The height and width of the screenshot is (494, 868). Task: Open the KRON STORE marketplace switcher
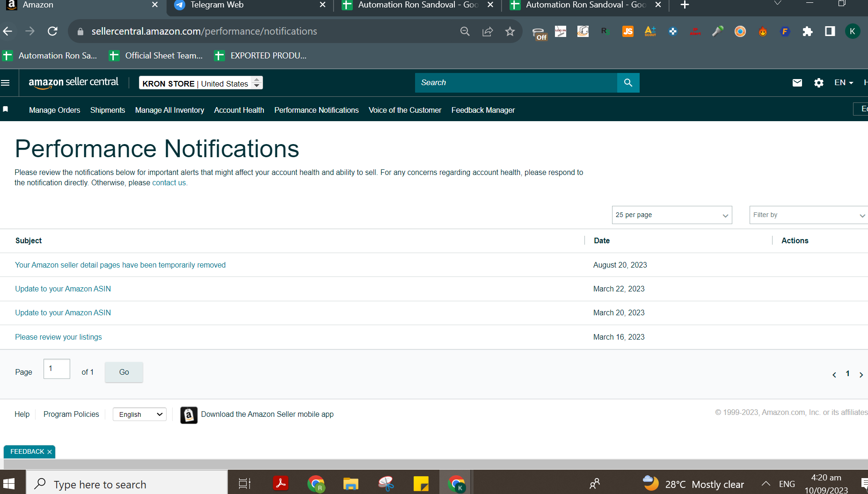pos(201,83)
